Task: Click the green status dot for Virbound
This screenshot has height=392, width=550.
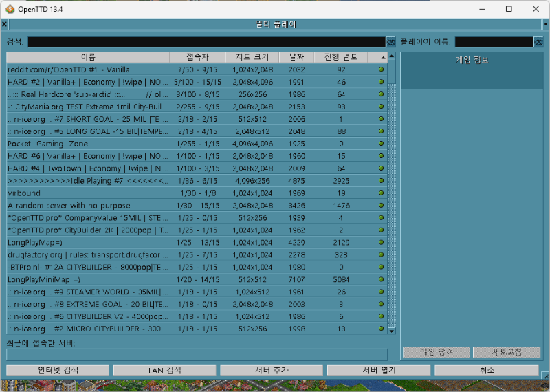Action: click(x=382, y=193)
